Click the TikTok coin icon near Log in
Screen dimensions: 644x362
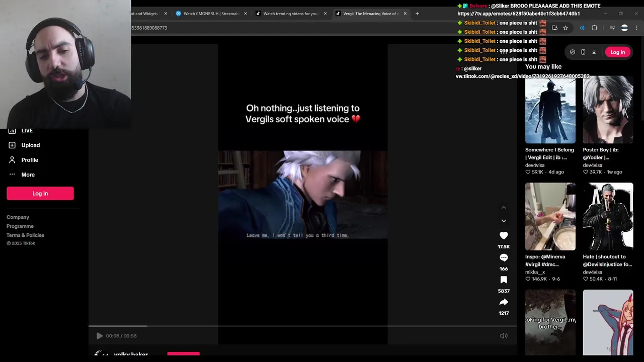(573, 52)
